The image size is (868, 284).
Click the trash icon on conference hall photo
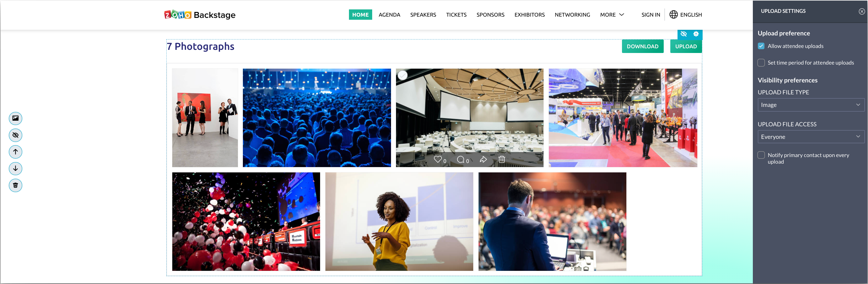502,160
